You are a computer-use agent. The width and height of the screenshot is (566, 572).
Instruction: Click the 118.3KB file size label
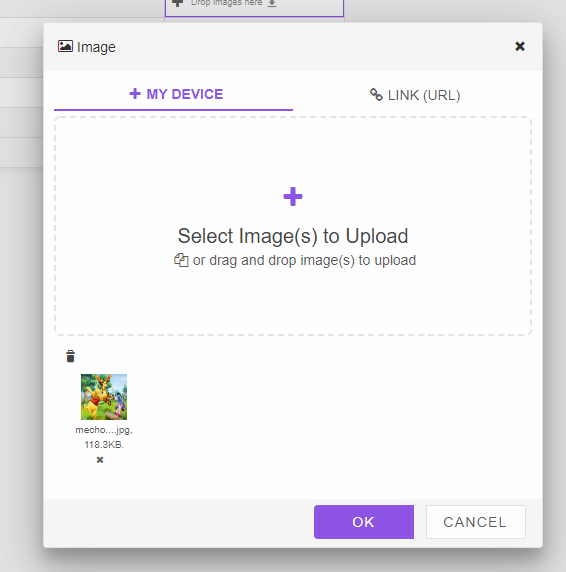(x=104, y=445)
